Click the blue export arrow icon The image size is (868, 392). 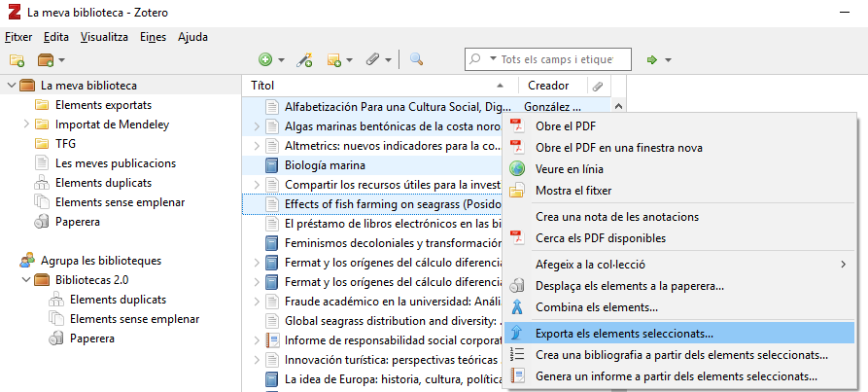pos(516,334)
